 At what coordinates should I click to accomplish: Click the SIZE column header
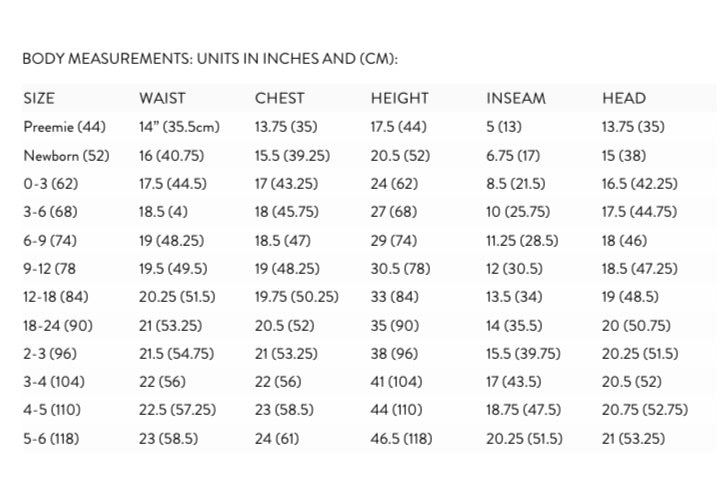[x=39, y=98]
